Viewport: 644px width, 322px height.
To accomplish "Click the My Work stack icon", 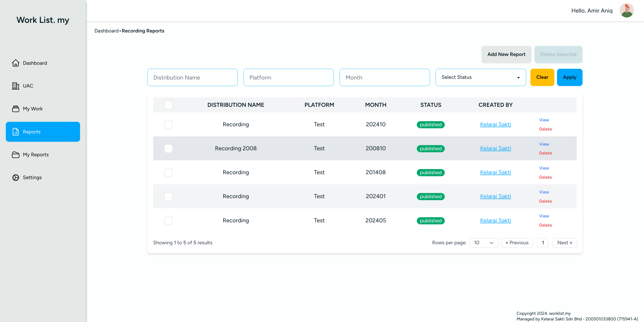I will pyautogui.click(x=15, y=109).
